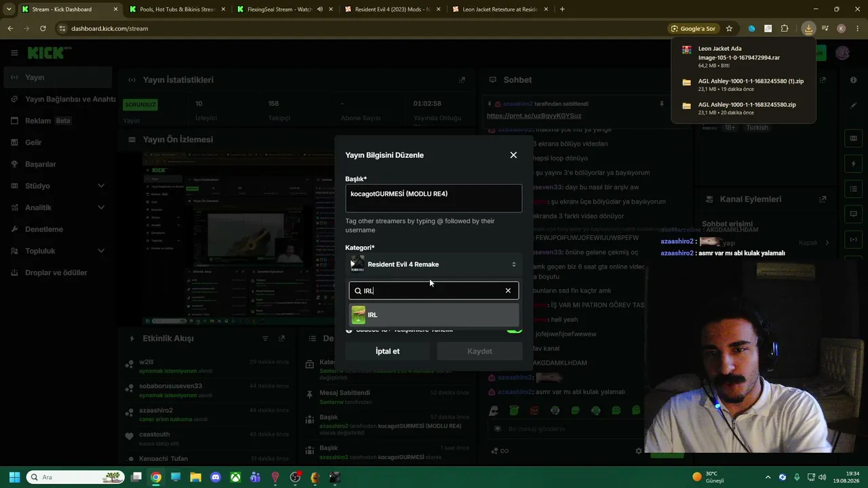The image size is (868, 488).
Task: Open Task View from the taskbar
Action: [136, 477]
